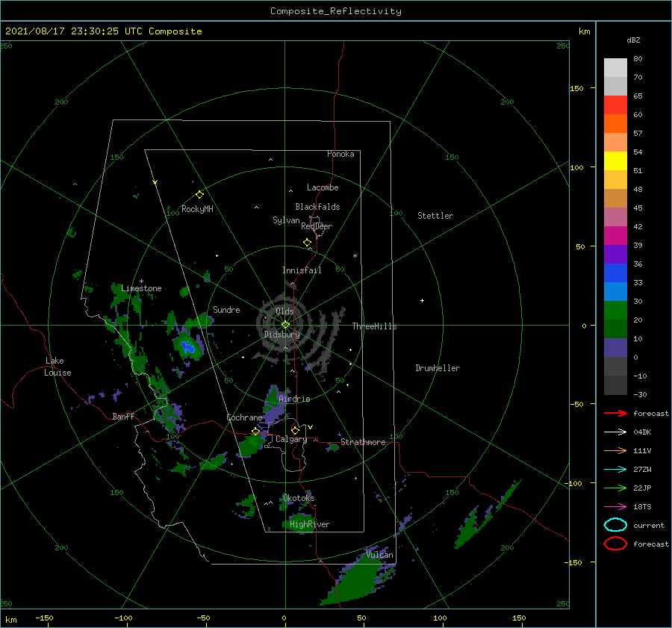This screenshot has height=628, width=672.
Task: Click the white plus marker west of Stettler-Drumheller
Action: click(x=422, y=300)
